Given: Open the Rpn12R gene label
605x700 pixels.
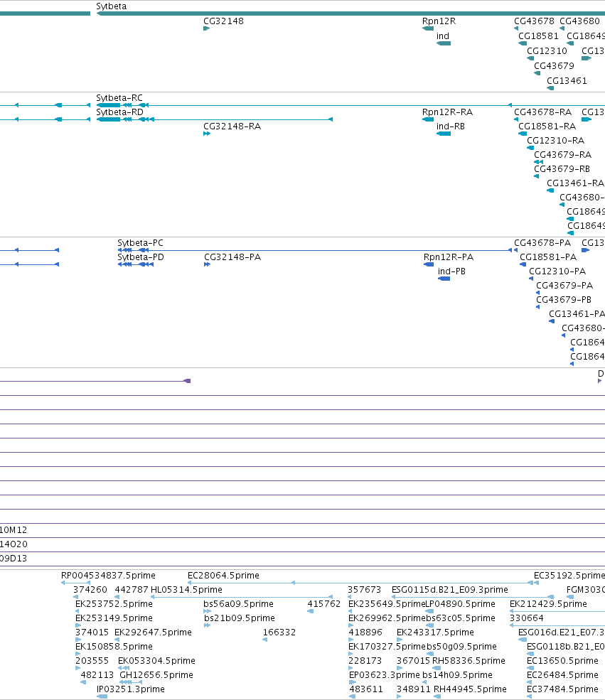Looking at the screenshot, I should tap(439, 21).
